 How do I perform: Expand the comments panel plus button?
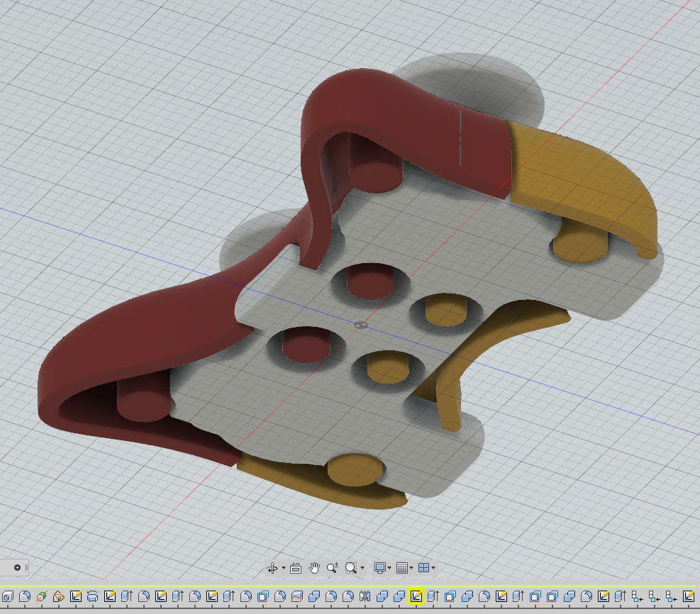click(x=18, y=568)
